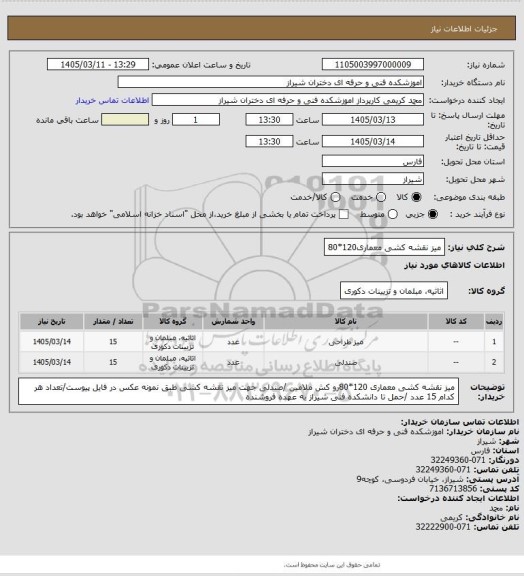Screen dimensions: 524x576
Task: Click the کد کالا column header
Action: pyautogui.click(x=456, y=321)
